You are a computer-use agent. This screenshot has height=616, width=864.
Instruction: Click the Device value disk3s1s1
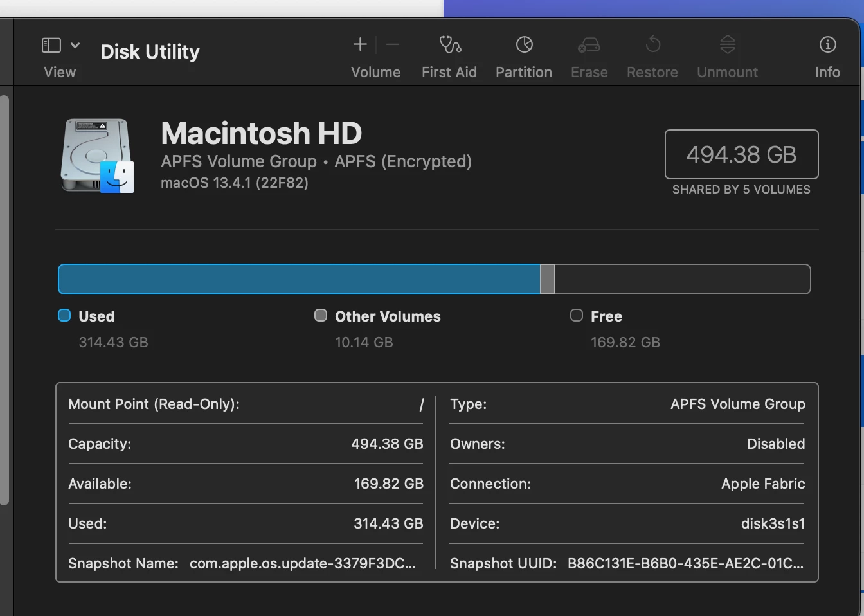click(x=773, y=523)
